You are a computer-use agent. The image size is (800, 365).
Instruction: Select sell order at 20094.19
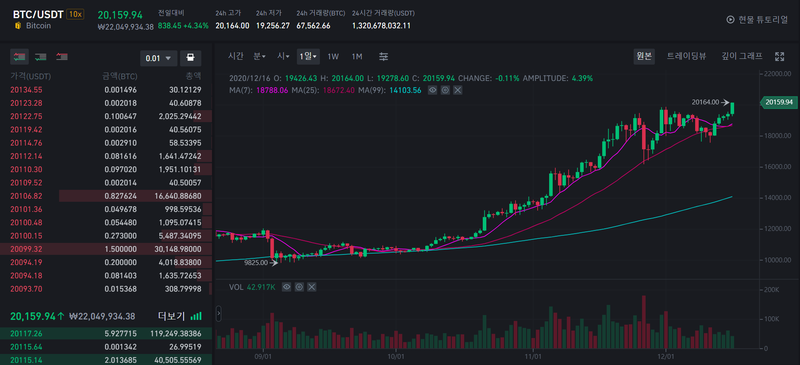point(106,262)
